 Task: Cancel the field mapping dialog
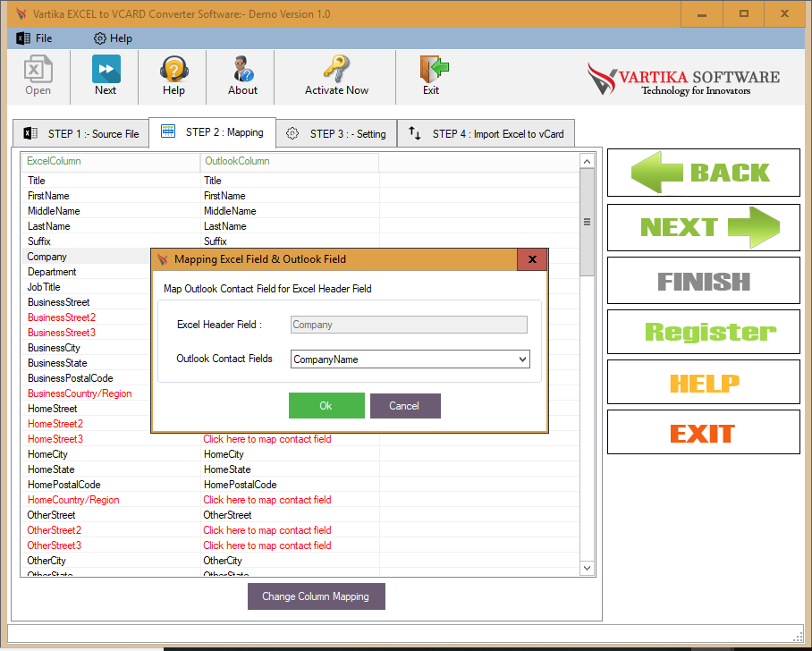pos(405,405)
